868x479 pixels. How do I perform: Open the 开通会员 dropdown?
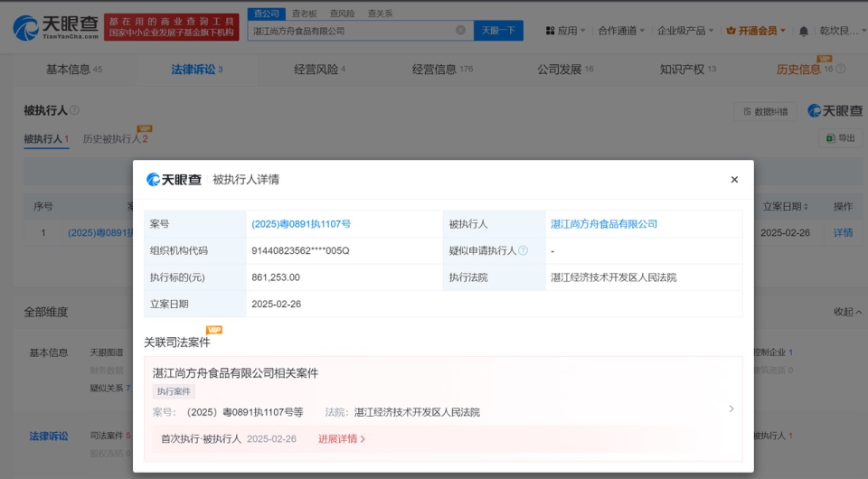pyautogui.click(x=756, y=31)
